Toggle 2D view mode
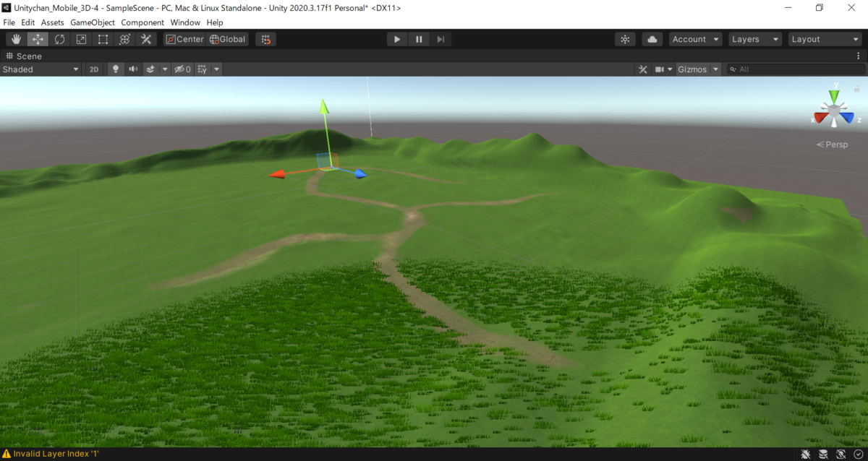Screen dimensions: 868x461 (94, 69)
